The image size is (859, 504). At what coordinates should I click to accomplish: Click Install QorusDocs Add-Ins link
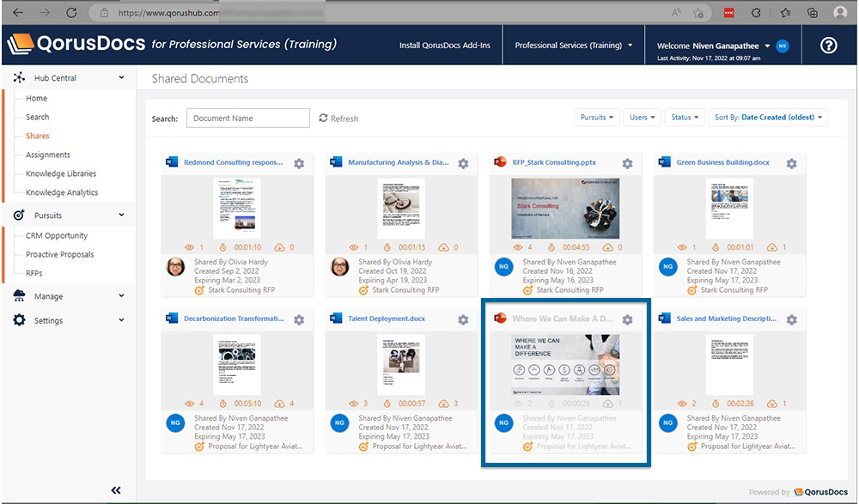(445, 46)
